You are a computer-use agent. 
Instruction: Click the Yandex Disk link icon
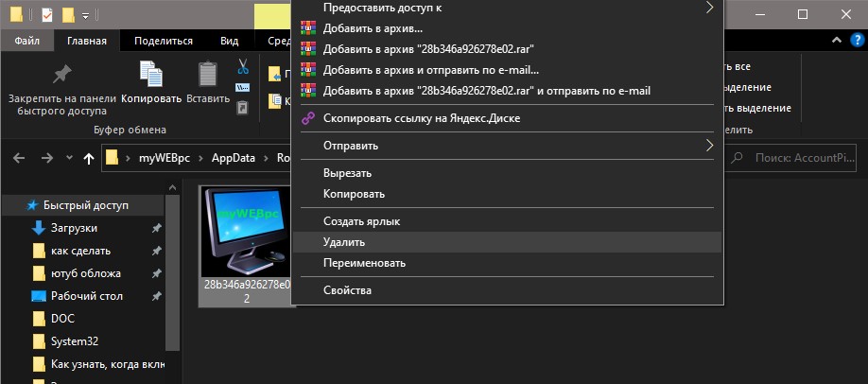[x=307, y=118]
